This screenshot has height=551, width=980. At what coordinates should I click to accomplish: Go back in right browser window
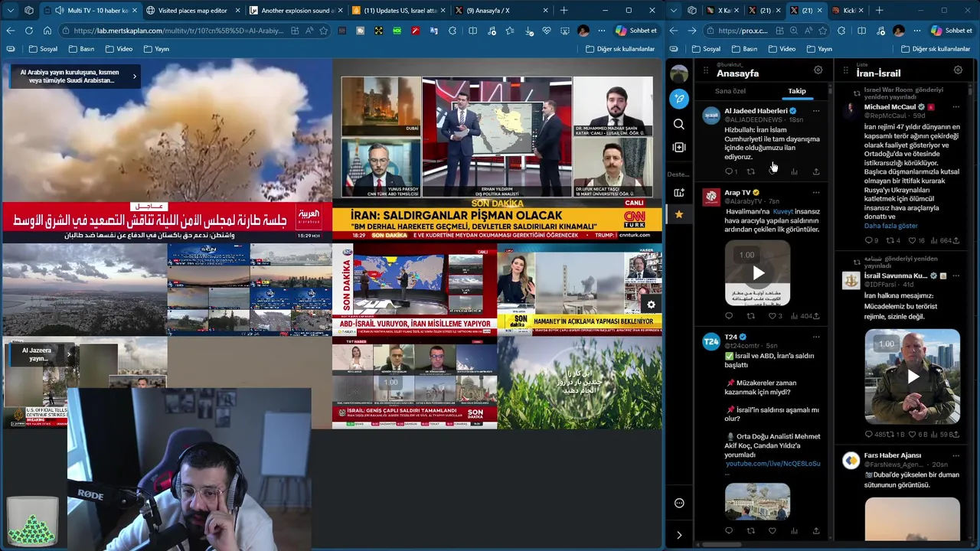coord(673,31)
